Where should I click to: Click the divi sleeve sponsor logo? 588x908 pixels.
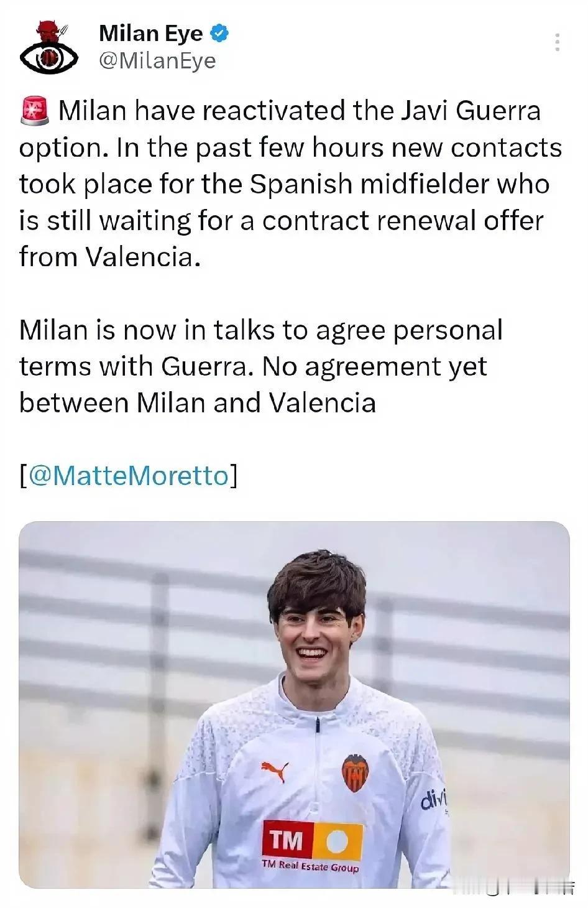point(433,799)
